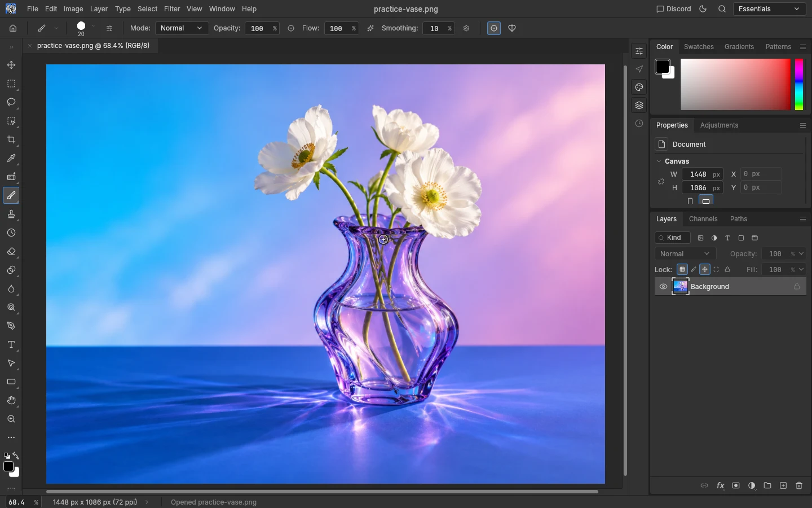812x508 pixels.
Task: Select the Zoom tool in toolbar
Action: click(11, 419)
